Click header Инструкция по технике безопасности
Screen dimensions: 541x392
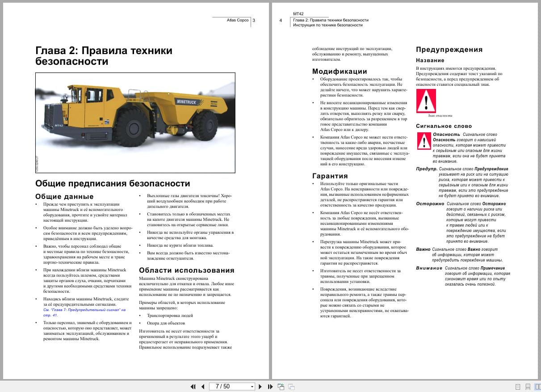pos(328,25)
